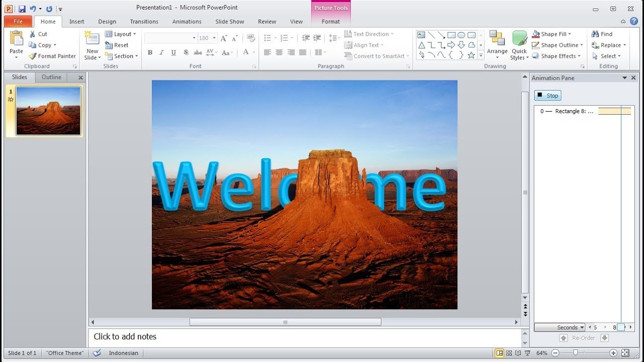Screen dimensions: 644x362
Task: Click the Find binoculars icon
Action: click(596, 34)
